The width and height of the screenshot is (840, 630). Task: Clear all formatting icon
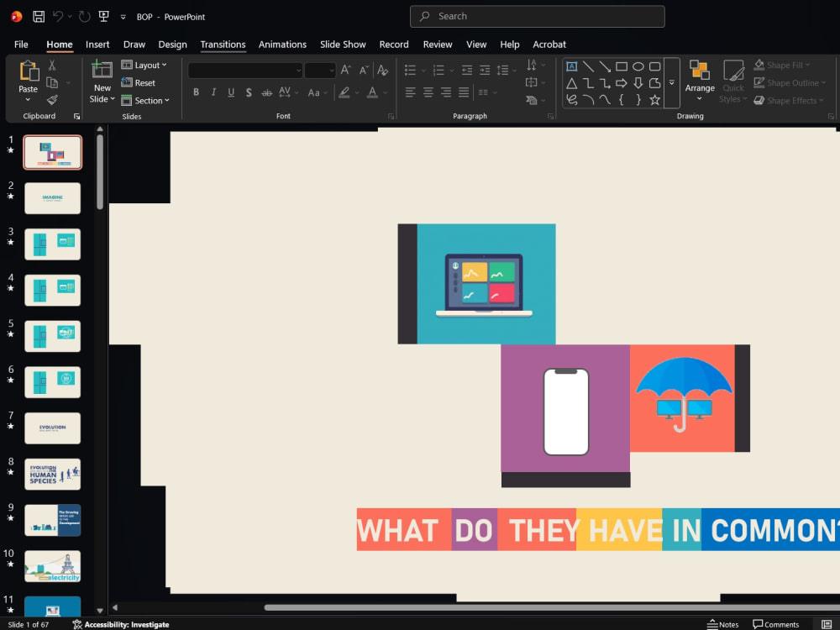(x=382, y=70)
